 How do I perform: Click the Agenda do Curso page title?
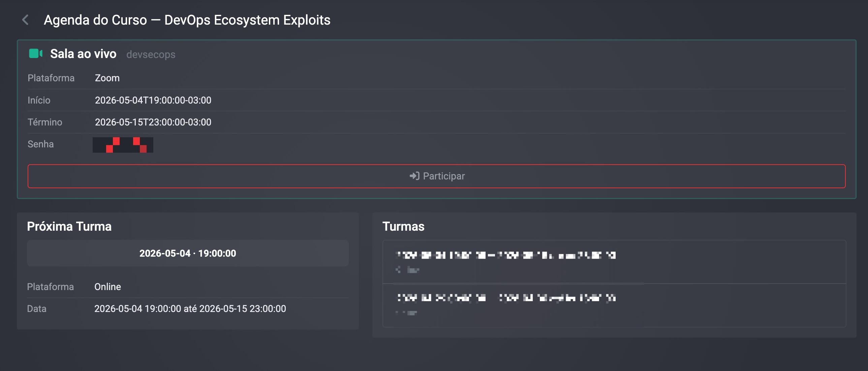(187, 20)
